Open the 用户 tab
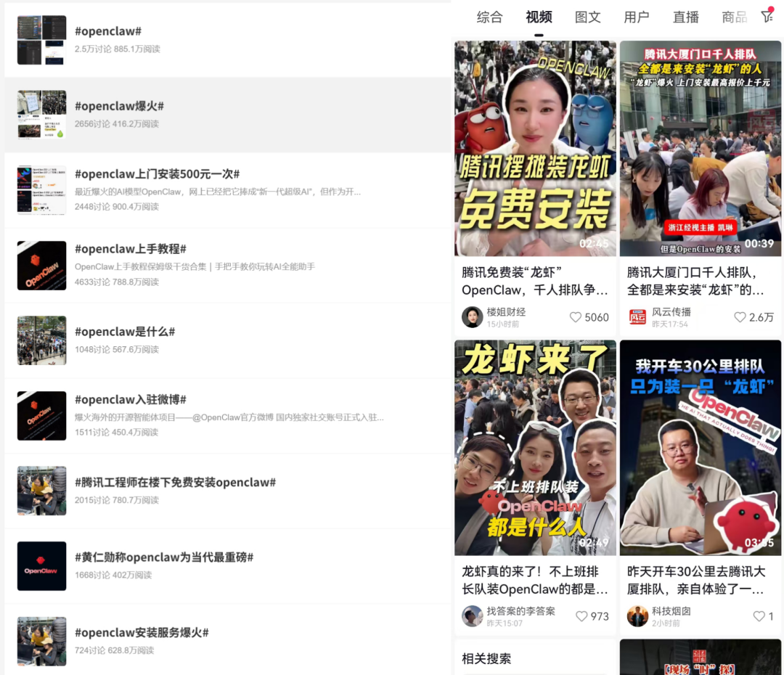The image size is (784, 675). coord(637,17)
